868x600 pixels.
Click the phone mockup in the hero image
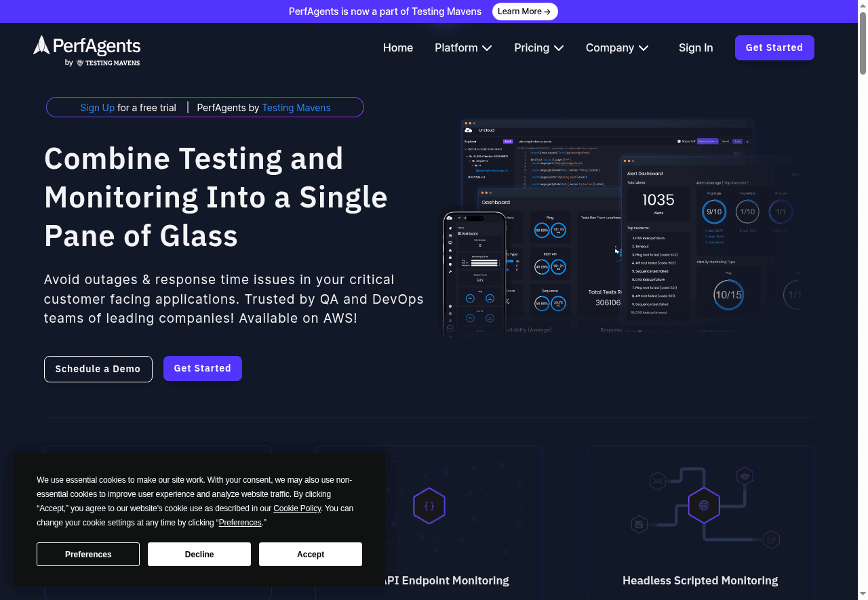[475, 274]
